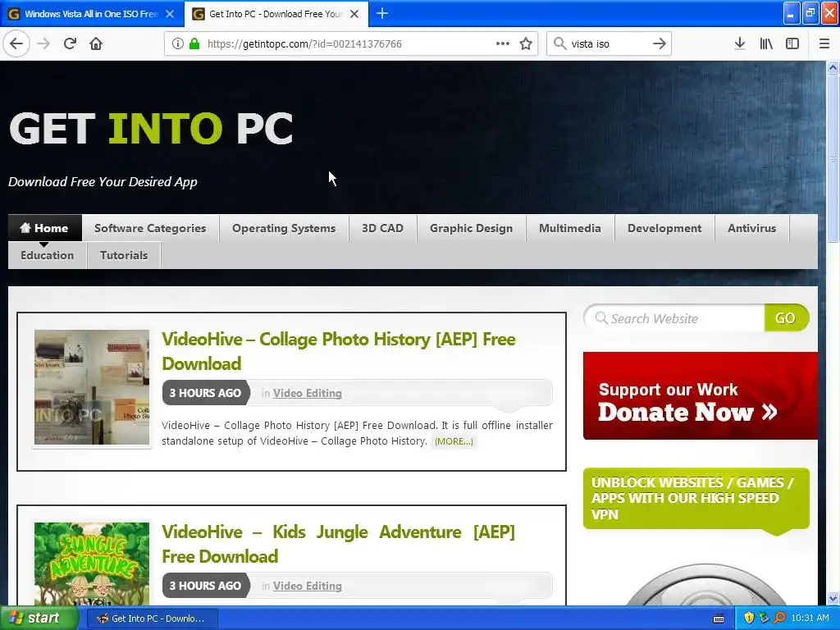
Task: Click the Support our Work Donate Now banner
Action: pyautogui.click(x=701, y=396)
